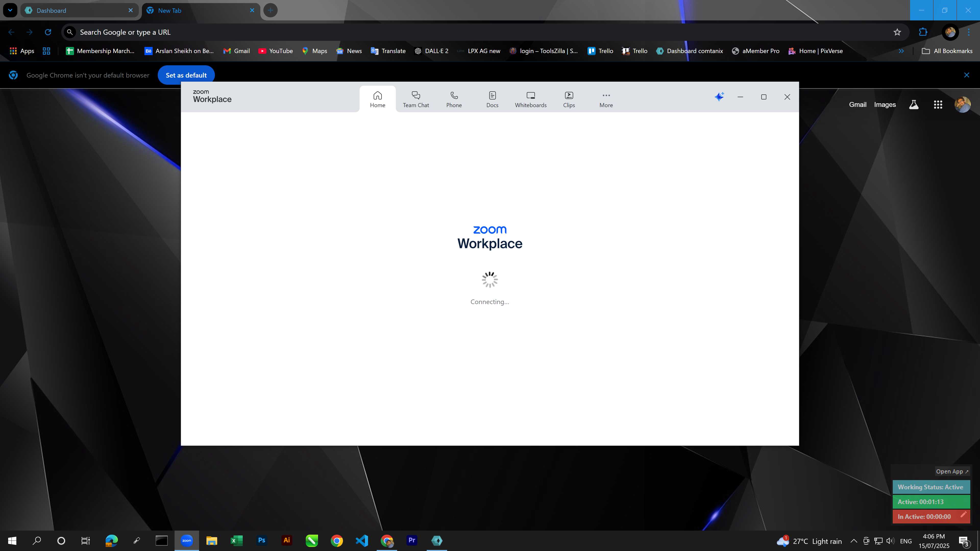This screenshot has width=980, height=551.
Task: Open the LPX AG new bookmark
Action: pyautogui.click(x=478, y=51)
